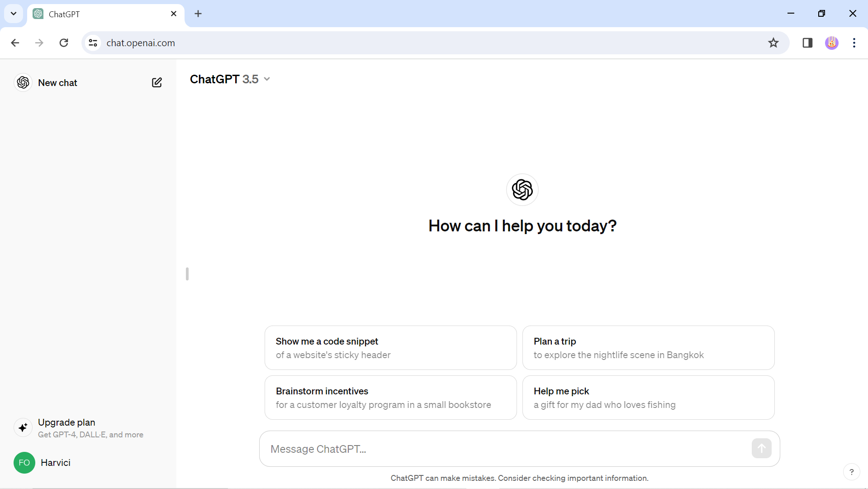This screenshot has height=489, width=868.
Task: Collapse the sidebar using the handle
Action: [187, 274]
